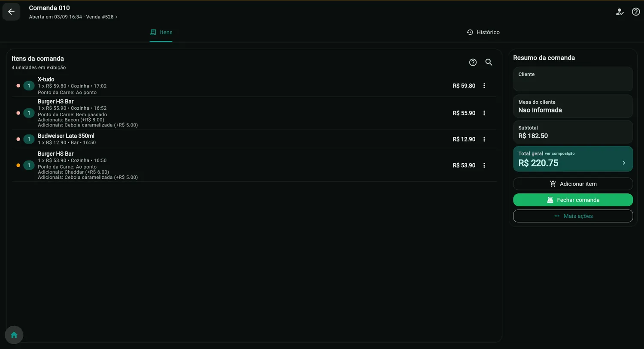The width and height of the screenshot is (644, 349).
Task: Switch to the Histórico tab
Action: tap(483, 32)
